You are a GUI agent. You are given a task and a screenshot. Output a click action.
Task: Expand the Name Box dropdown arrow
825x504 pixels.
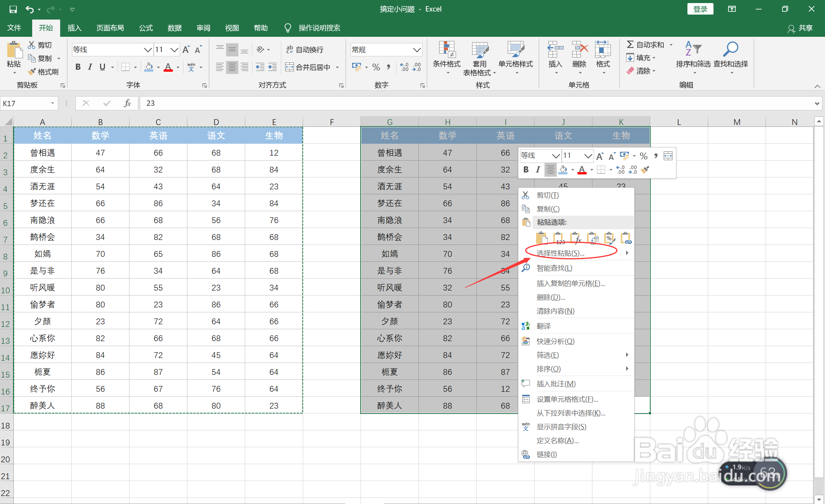click(x=52, y=103)
